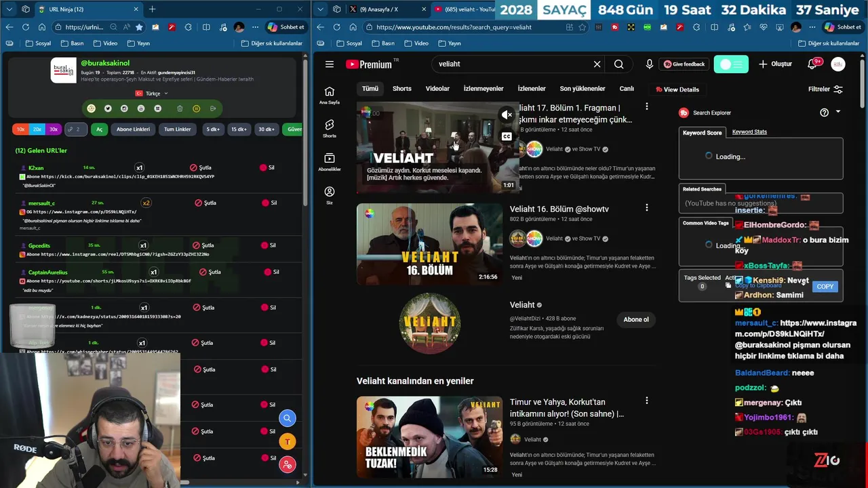Select the 30x multiplier in URL Ninja
This screenshot has height=488, width=868.
(x=54, y=129)
